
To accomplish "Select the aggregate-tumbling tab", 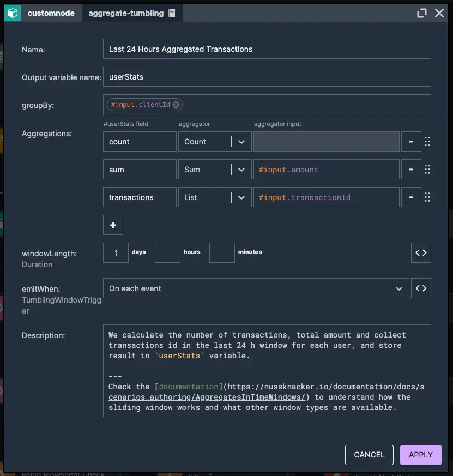I will click(x=132, y=13).
